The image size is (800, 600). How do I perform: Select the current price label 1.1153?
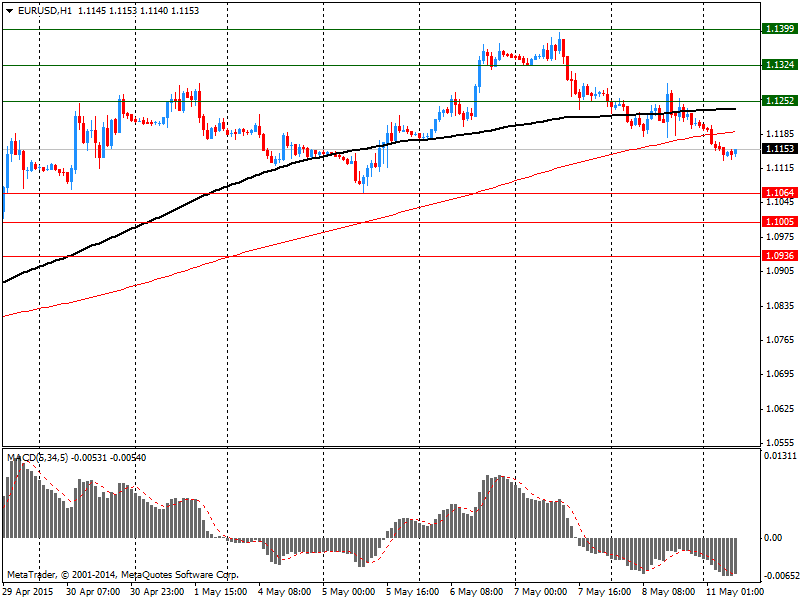tap(780, 148)
